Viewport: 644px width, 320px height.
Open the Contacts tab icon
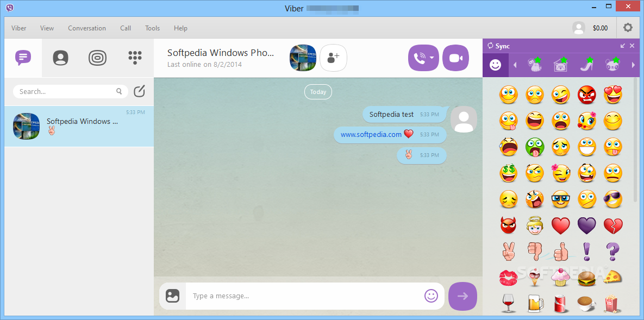(x=60, y=58)
